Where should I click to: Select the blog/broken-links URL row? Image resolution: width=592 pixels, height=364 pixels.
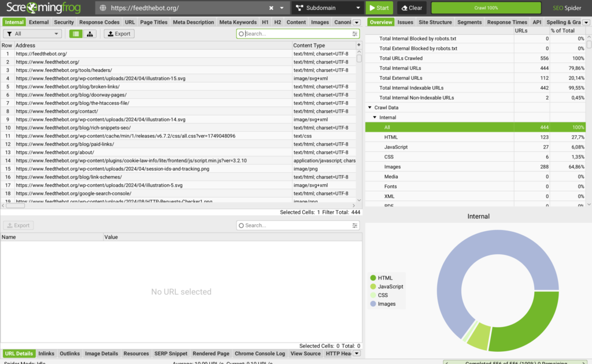(178, 87)
